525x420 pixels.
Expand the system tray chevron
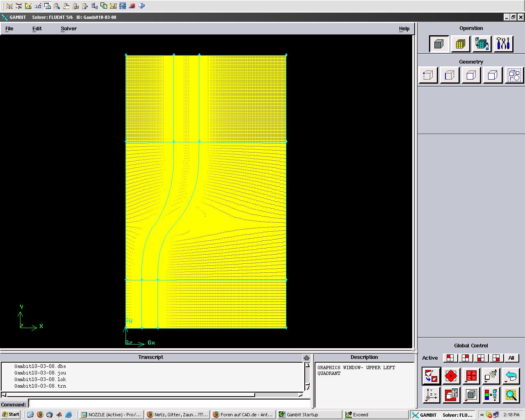point(482,415)
